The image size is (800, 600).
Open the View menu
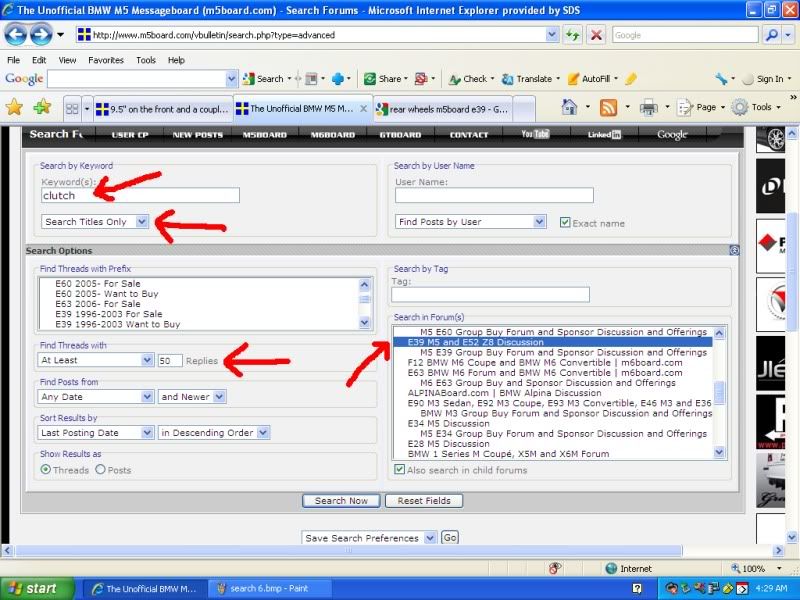click(67, 60)
